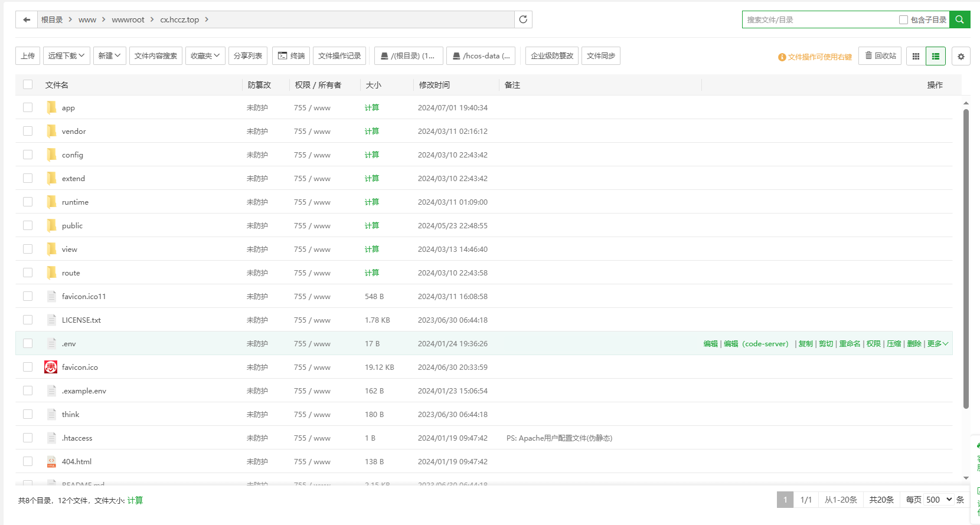Click the file list vertical scrollbar
This screenshot has width=980, height=525.
pos(966,258)
